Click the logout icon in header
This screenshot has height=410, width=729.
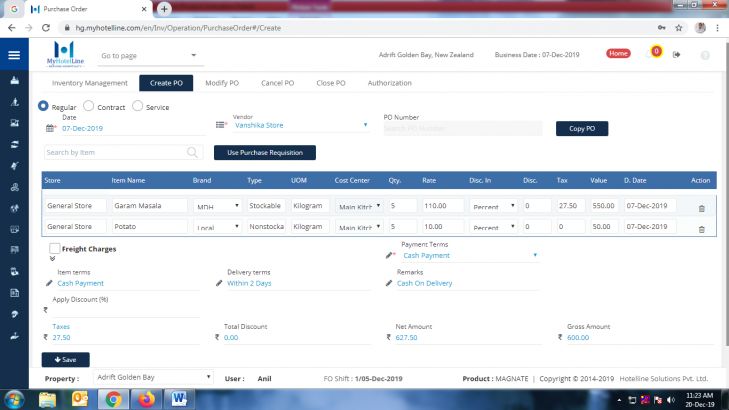click(x=677, y=54)
